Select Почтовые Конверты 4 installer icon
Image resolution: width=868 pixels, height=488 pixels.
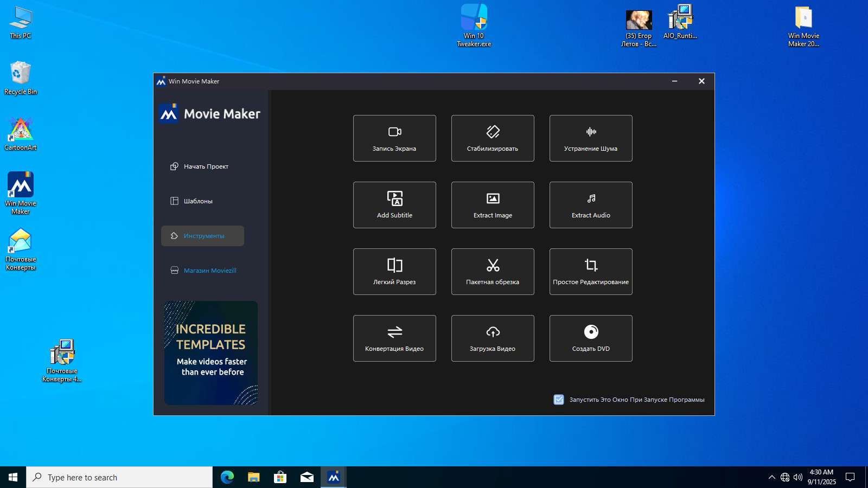coord(62,361)
